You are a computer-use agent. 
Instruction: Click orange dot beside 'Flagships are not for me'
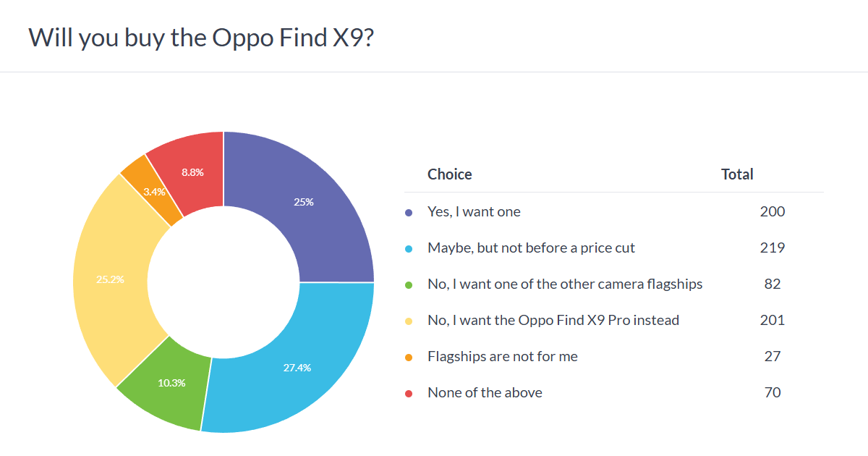(409, 358)
